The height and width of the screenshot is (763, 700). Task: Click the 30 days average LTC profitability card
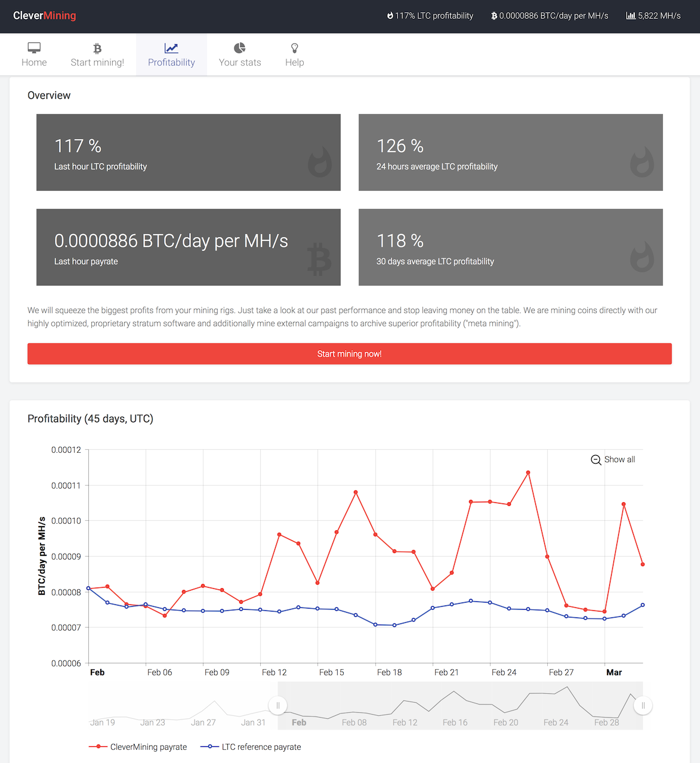pos(511,247)
